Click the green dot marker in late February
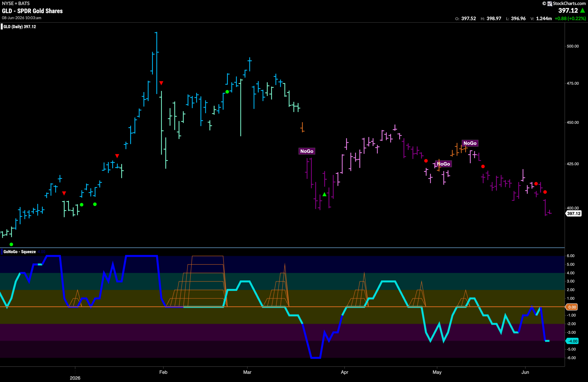 [x=227, y=92]
